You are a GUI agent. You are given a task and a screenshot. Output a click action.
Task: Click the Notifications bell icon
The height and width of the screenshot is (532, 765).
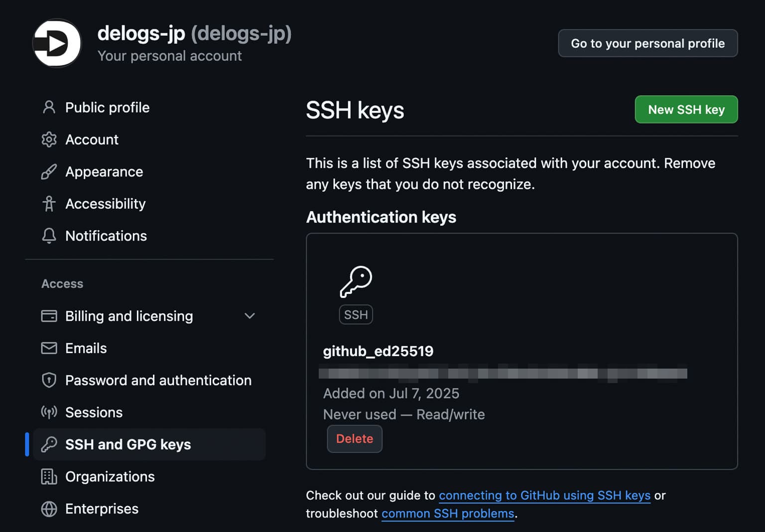click(49, 236)
